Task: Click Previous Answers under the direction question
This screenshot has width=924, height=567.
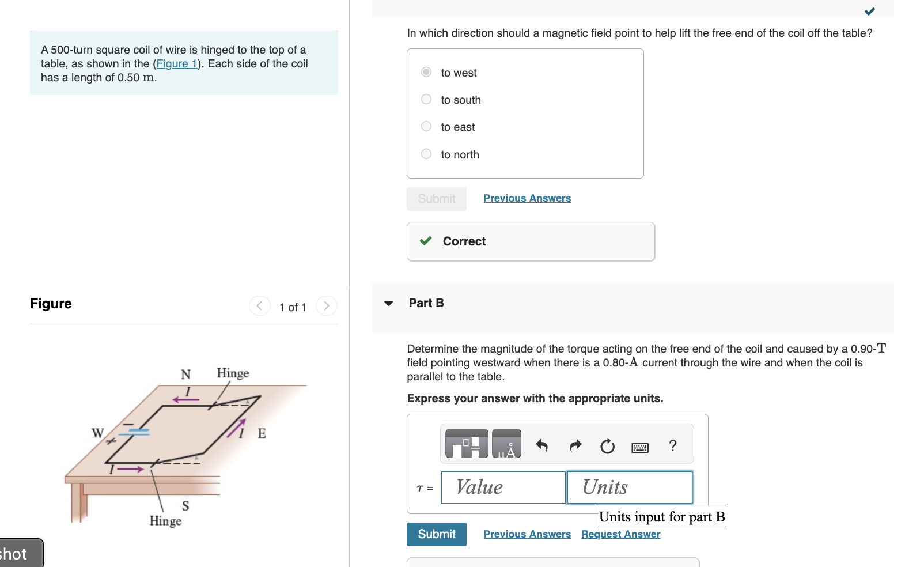Action: pyautogui.click(x=527, y=198)
